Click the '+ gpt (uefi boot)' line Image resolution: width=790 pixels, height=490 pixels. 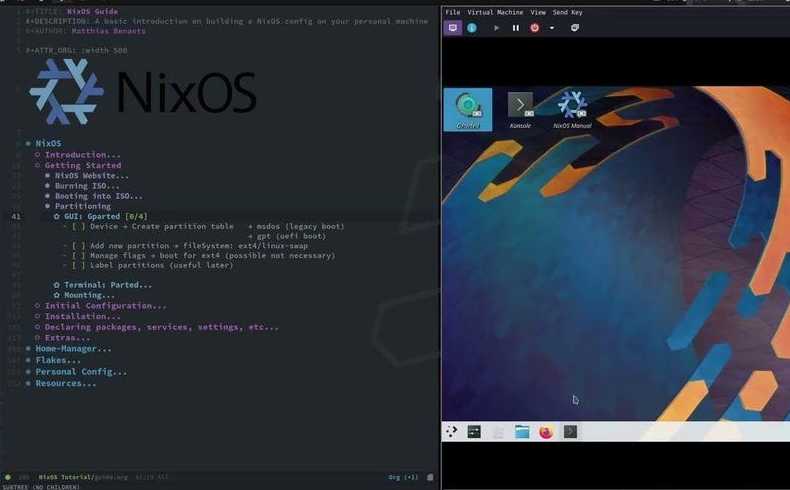click(287, 236)
